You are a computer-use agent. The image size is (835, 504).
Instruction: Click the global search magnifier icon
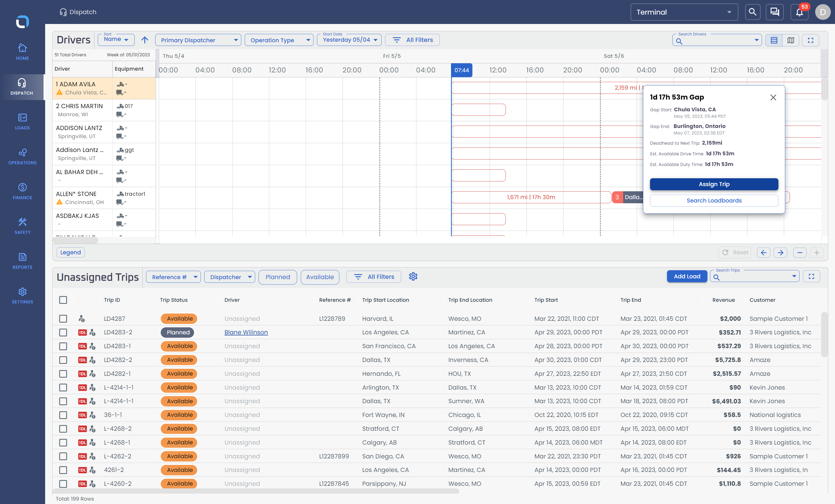coord(752,12)
